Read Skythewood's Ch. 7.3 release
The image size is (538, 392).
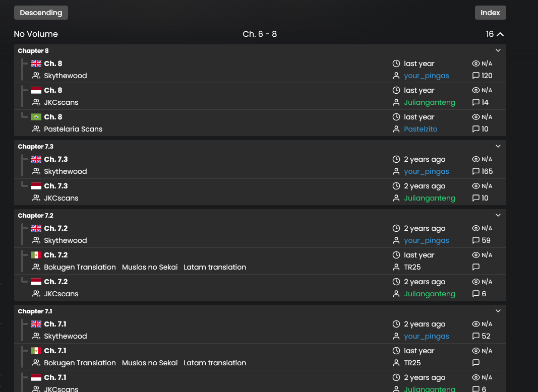[x=56, y=159]
